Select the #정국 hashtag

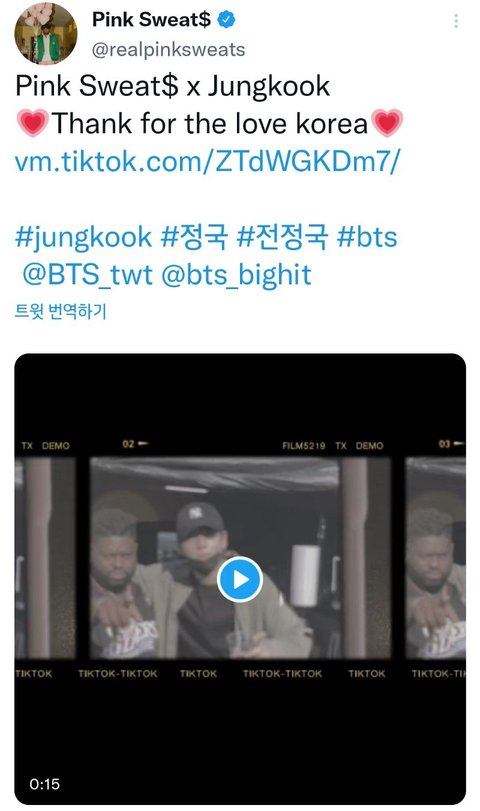click(x=194, y=237)
